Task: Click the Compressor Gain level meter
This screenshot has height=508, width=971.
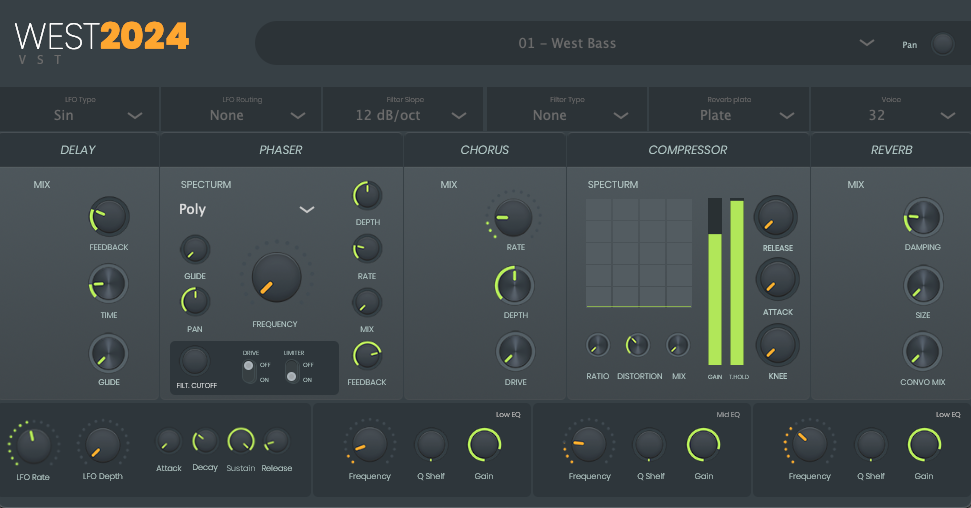Action: click(714, 282)
